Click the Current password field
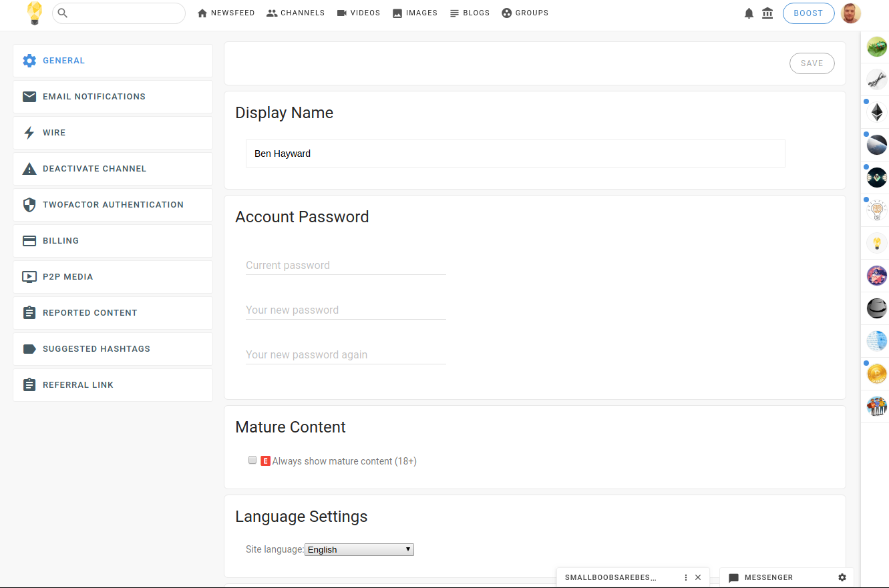This screenshot has height=588, width=889. [345, 265]
